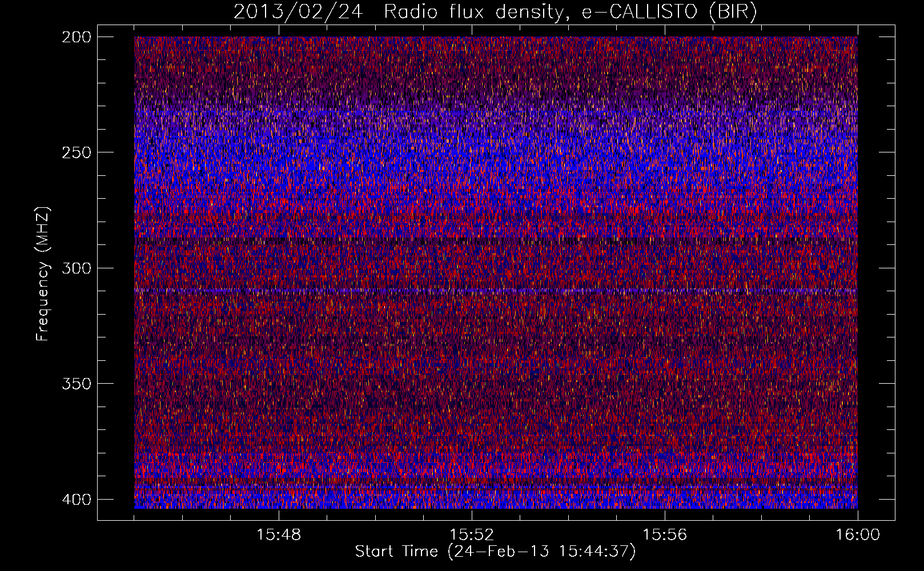Screen dimensions: 924x571
Task: Click the 15:48 time tick label
Action: pos(279,535)
